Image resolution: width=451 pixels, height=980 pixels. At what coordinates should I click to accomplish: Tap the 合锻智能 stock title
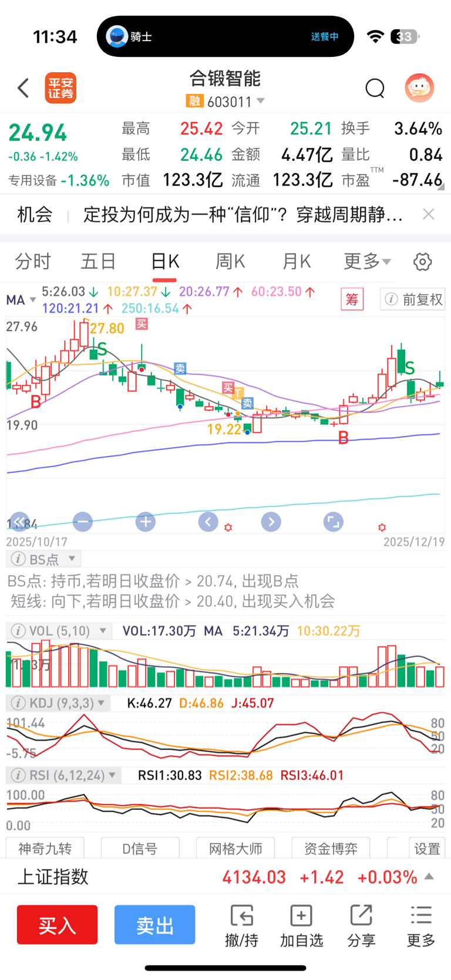pos(225,78)
